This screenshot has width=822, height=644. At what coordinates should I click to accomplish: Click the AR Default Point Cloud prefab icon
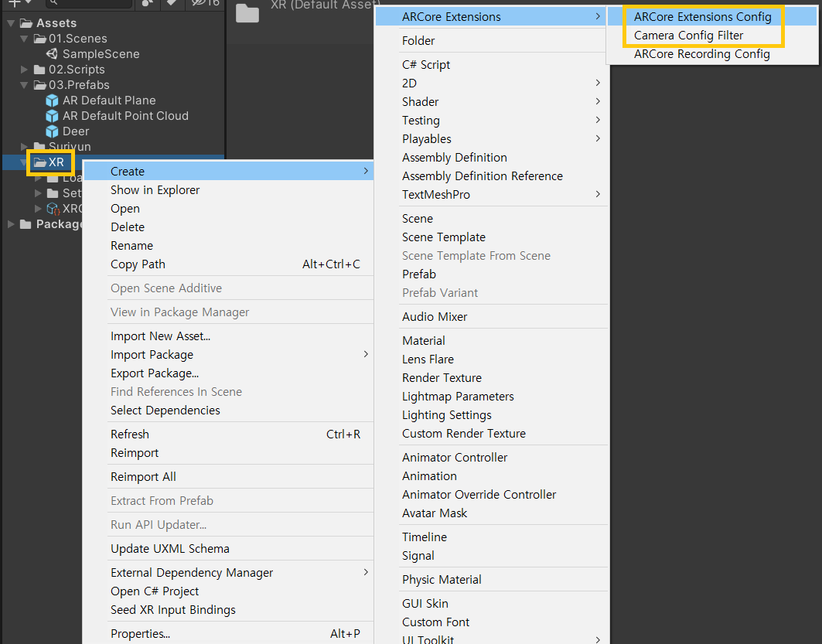[x=52, y=116]
